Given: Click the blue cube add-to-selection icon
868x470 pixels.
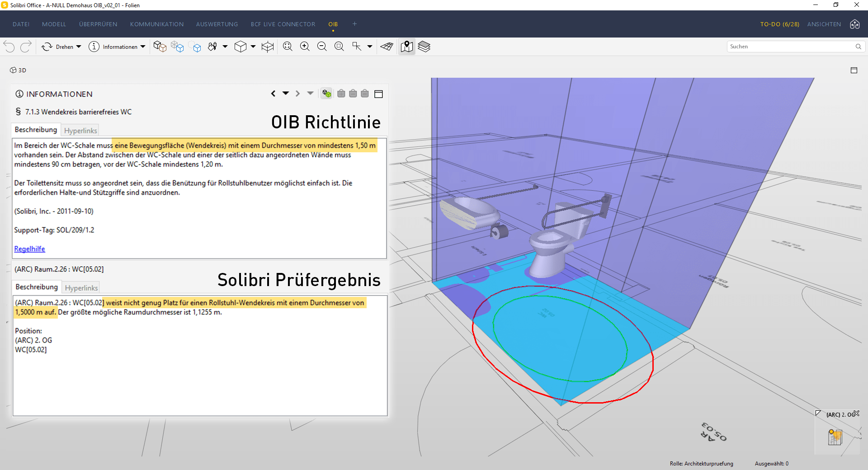Looking at the screenshot, I should click(177, 47).
